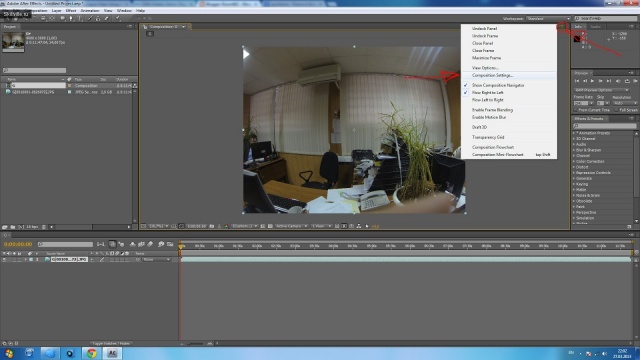The image size is (640, 360).
Task: Select the Eraser tool in the toolbar
Action: [x=107, y=18]
